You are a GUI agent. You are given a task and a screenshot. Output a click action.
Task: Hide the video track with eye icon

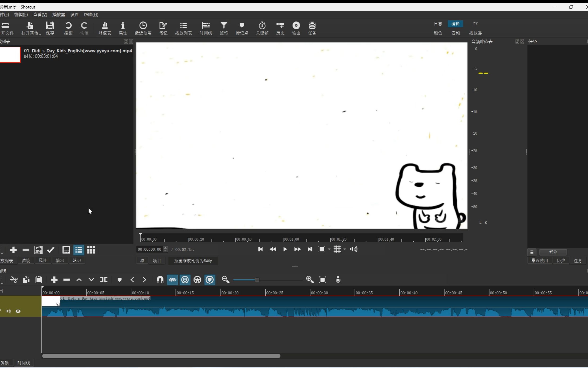(x=18, y=311)
